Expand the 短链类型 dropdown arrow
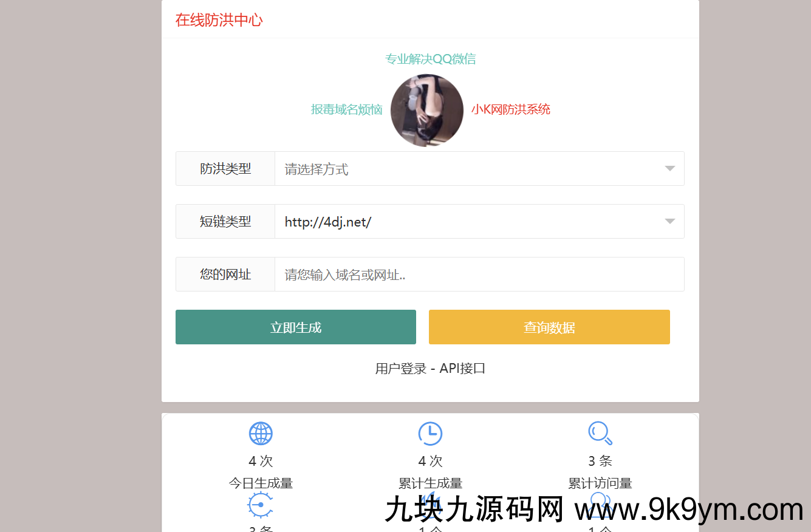The height and width of the screenshot is (532, 811). [x=670, y=221]
